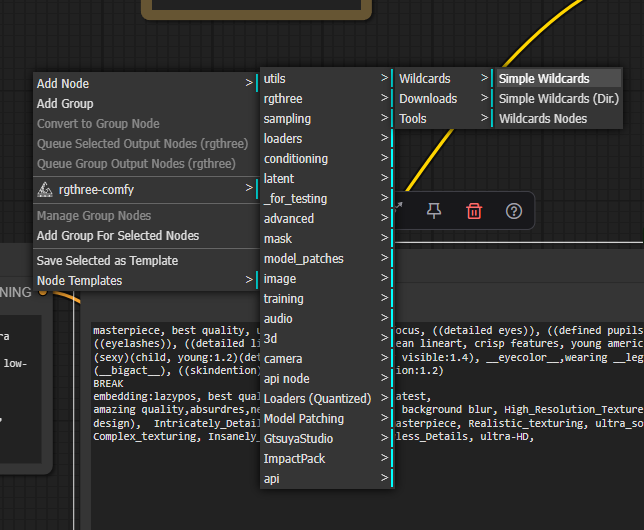The width and height of the screenshot is (644, 530).
Task: Expand the sampling category
Action: [327, 119]
